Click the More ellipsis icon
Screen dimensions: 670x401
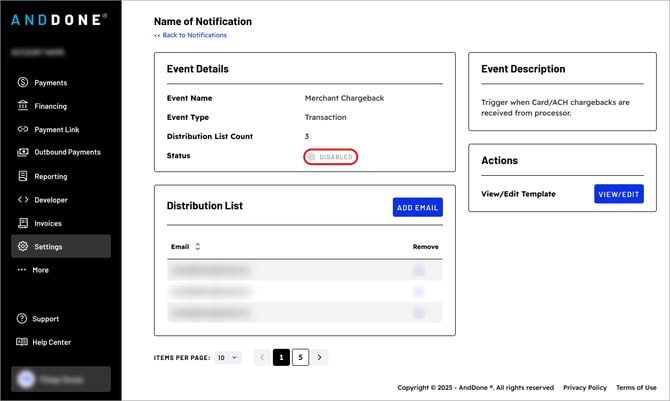22,270
